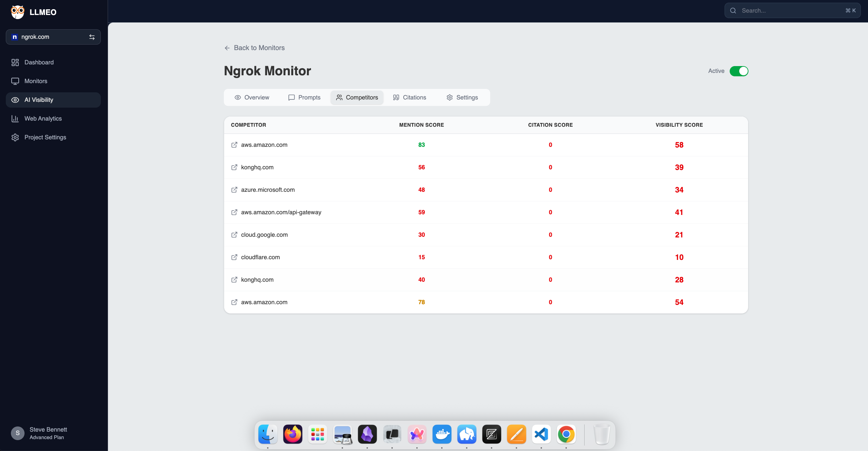Sort by the Mention Score column header

421,125
